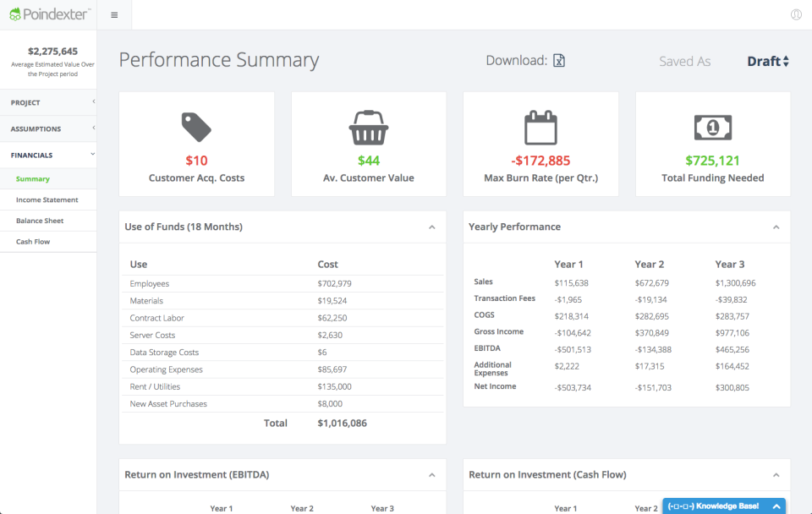Click the Poindexter logo
Image resolution: width=812 pixels, height=514 pixels.
47,14
